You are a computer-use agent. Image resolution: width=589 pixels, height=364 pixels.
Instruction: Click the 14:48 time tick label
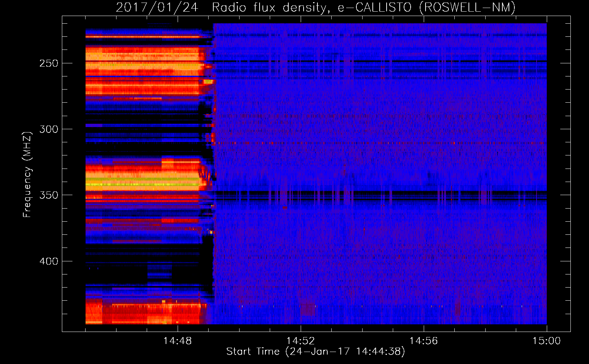(178, 341)
